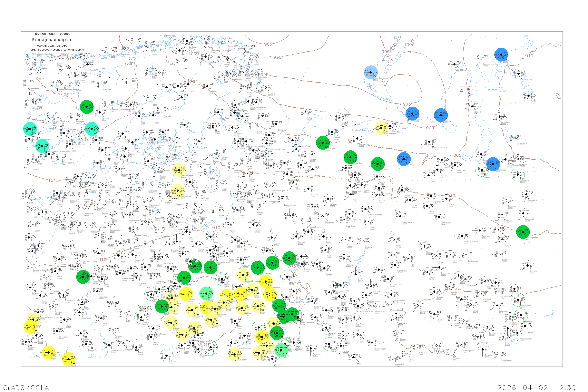Click the GrADS/COLA label at bottom left
This screenshot has height=392, width=588.
[x=26, y=387]
